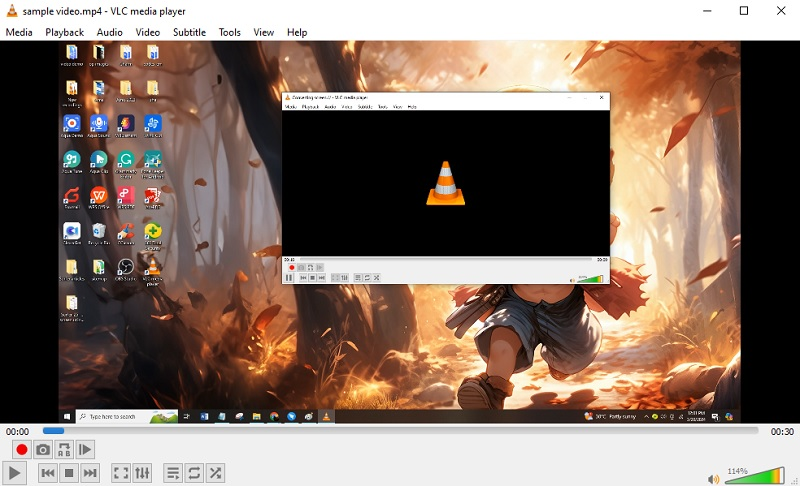Screen dimensions: 800x486
Task: Minimize the VLC media player window
Action: (707, 11)
